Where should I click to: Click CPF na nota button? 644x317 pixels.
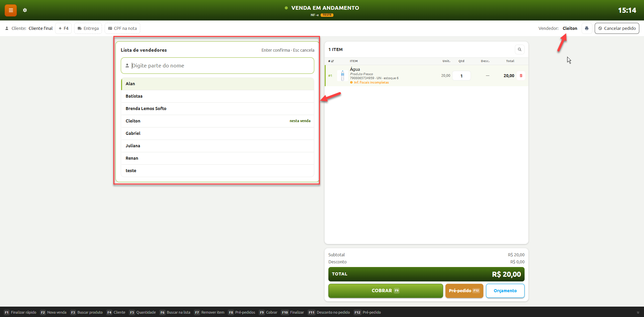click(x=122, y=29)
